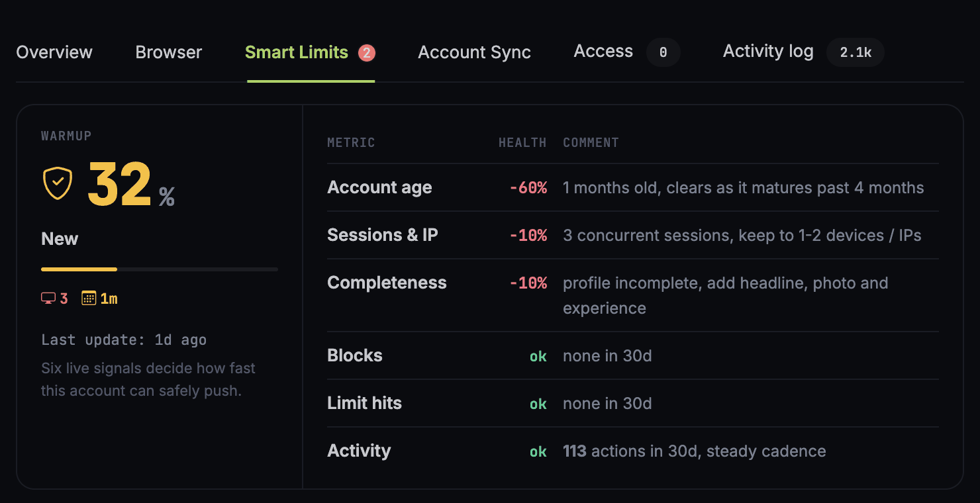Screen dimensions: 980x503
Task: Click the ok status for Blocks
Action: coord(538,356)
